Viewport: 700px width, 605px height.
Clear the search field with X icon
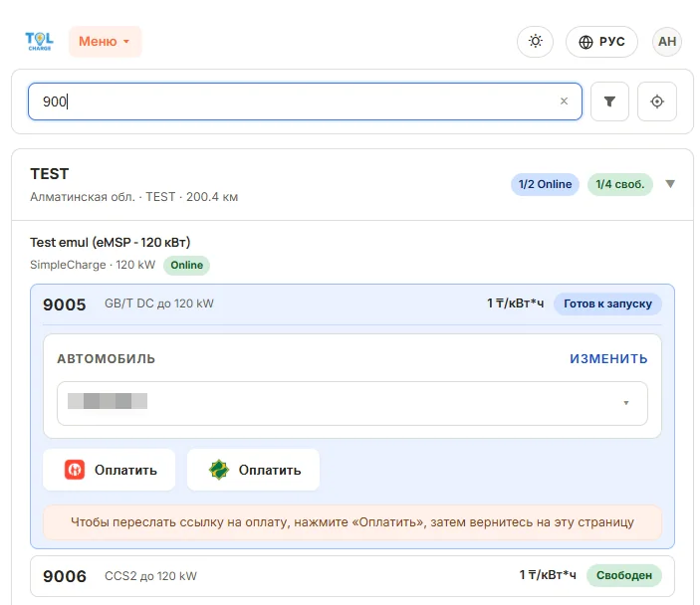pyautogui.click(x=564, y=101)
